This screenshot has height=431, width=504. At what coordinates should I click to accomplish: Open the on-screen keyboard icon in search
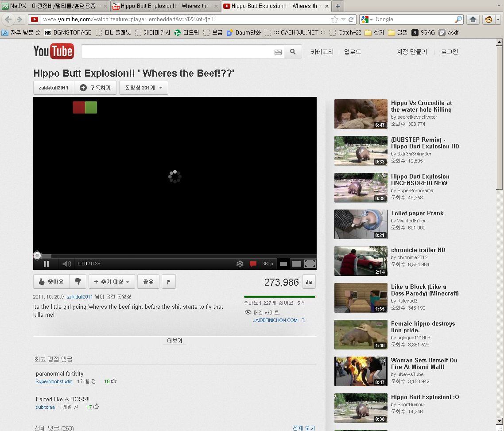coord(278,52)
